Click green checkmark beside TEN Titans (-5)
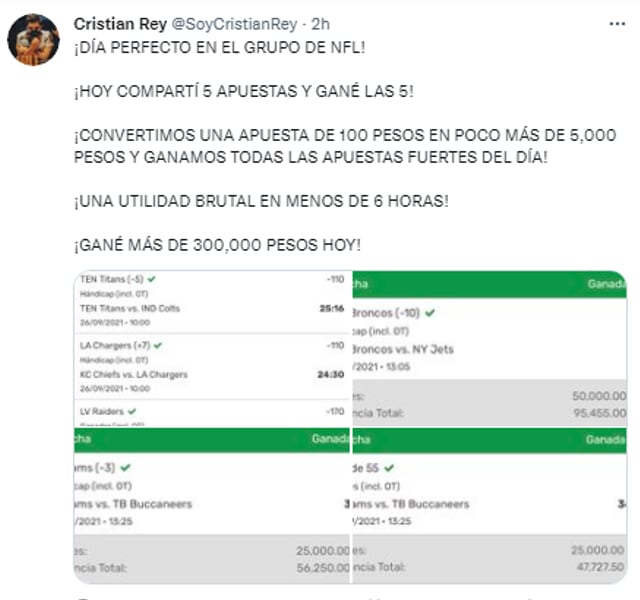Image resolution: width=640 pixels, height=600 pixels. pos(151,279)
